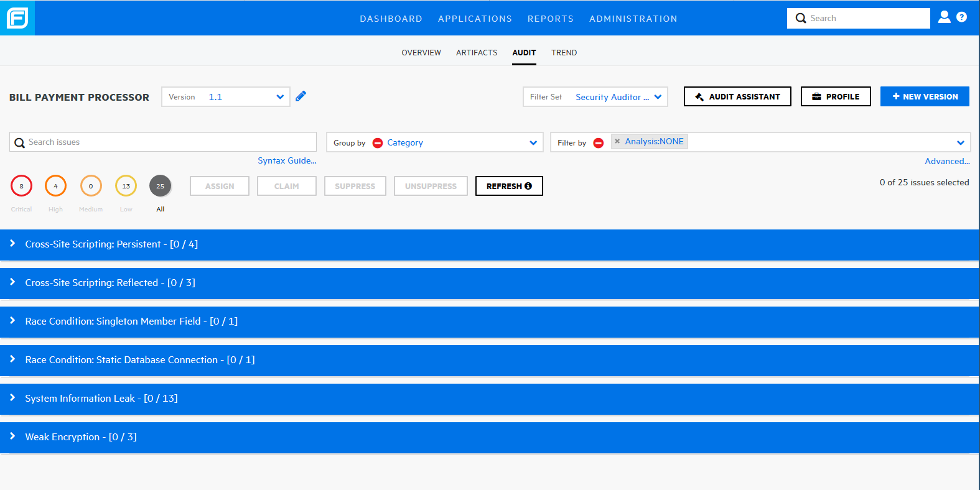Switch to the Artifacts tab

click(477, 53)
